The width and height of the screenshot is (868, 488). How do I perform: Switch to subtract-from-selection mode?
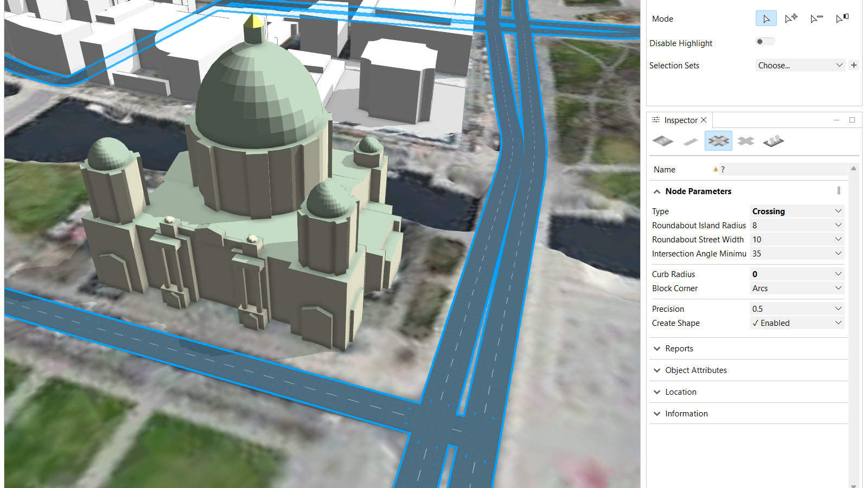[x=816, y=19]
